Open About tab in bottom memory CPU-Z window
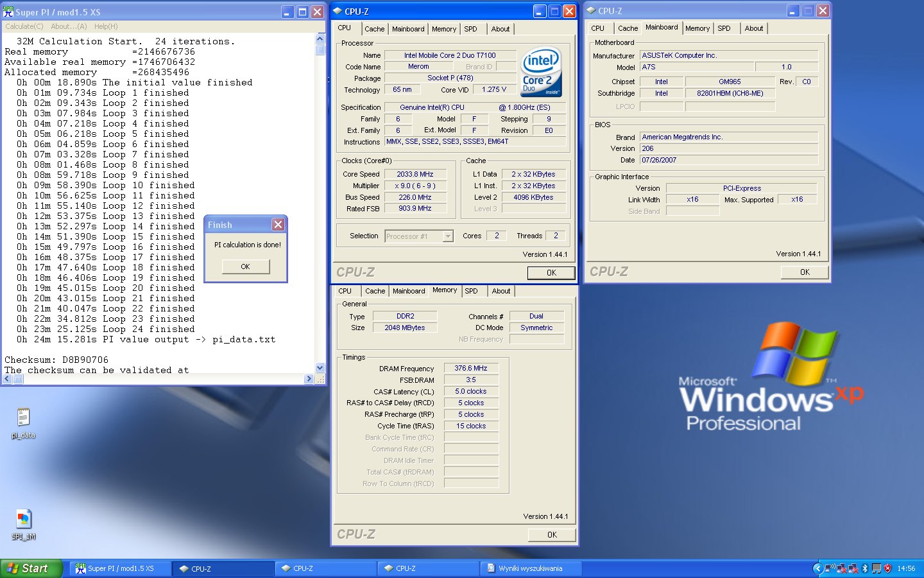The image size is (924, 578). 501,291
